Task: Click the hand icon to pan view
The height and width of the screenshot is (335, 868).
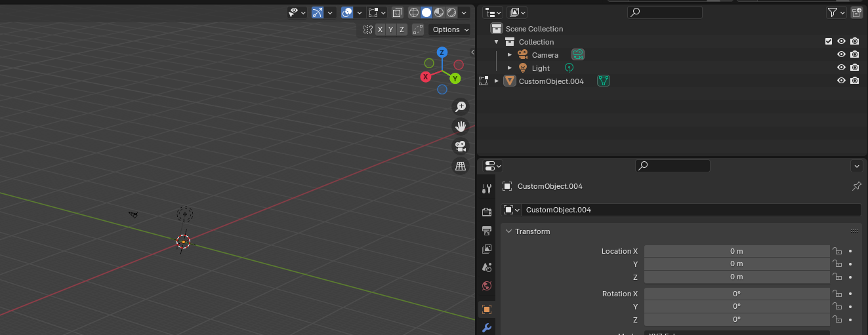Action: (461, 126)
